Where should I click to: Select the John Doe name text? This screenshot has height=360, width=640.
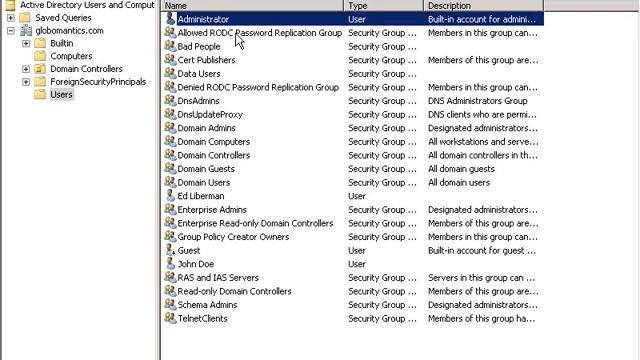coord(196,264)
